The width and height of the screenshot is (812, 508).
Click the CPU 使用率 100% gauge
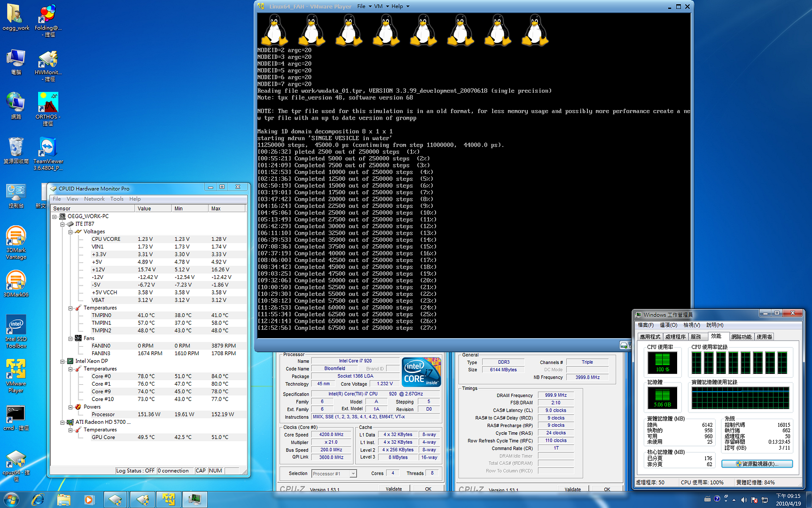pos(662,362)
